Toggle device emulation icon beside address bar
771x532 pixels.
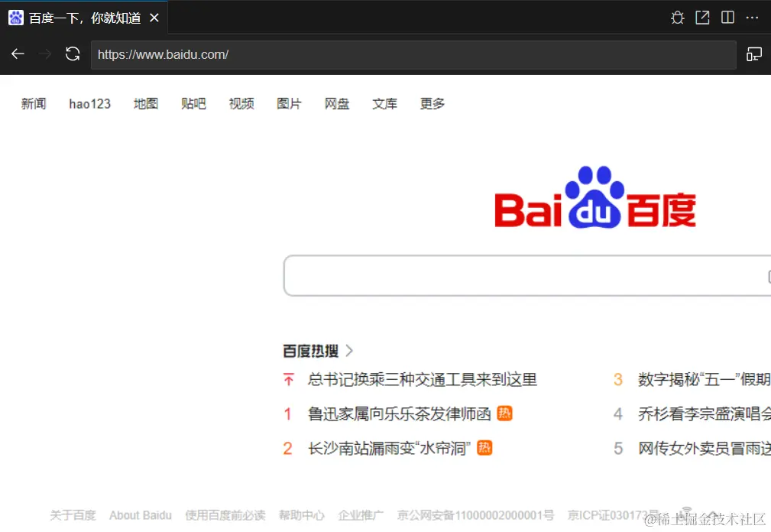[x=753, y=54]
